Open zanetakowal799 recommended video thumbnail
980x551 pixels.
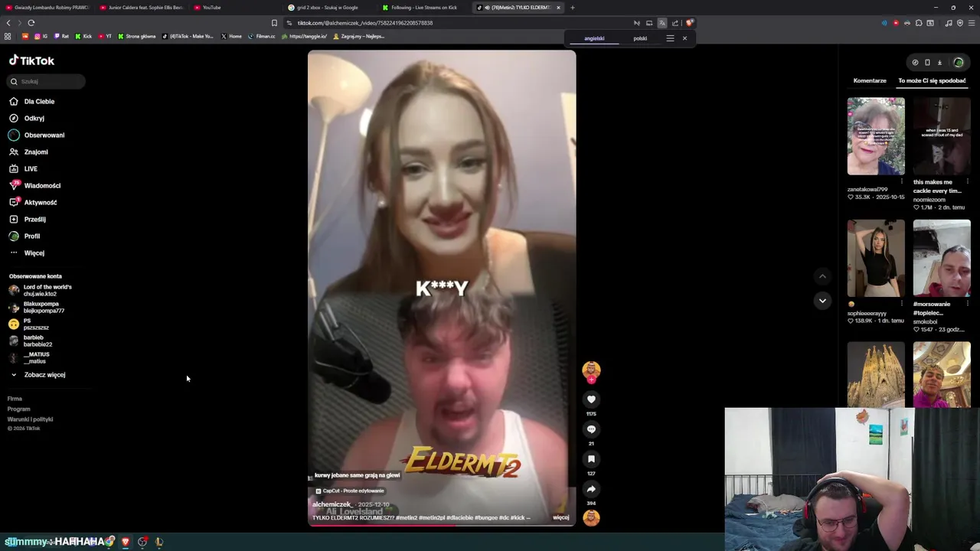click(876, 136)
